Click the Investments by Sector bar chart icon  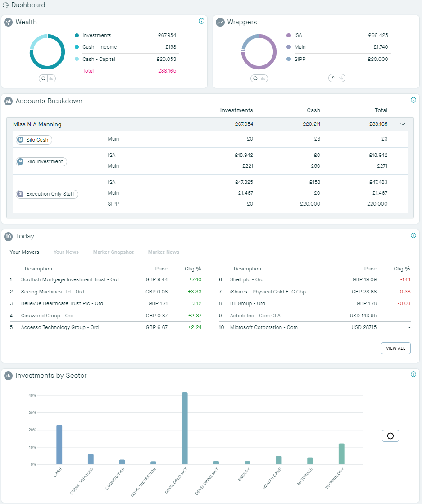tap(8, 375)
